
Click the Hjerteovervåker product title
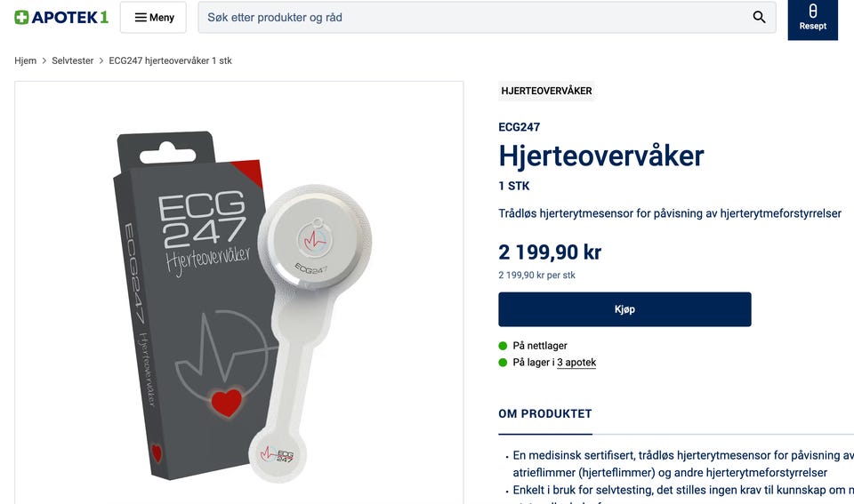[601, 156]
